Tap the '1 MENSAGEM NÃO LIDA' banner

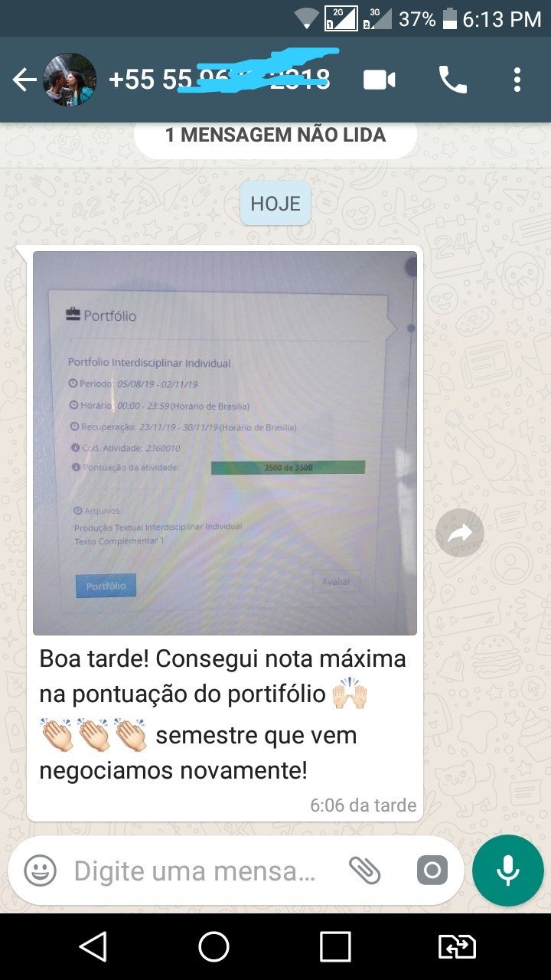point(275,136)
